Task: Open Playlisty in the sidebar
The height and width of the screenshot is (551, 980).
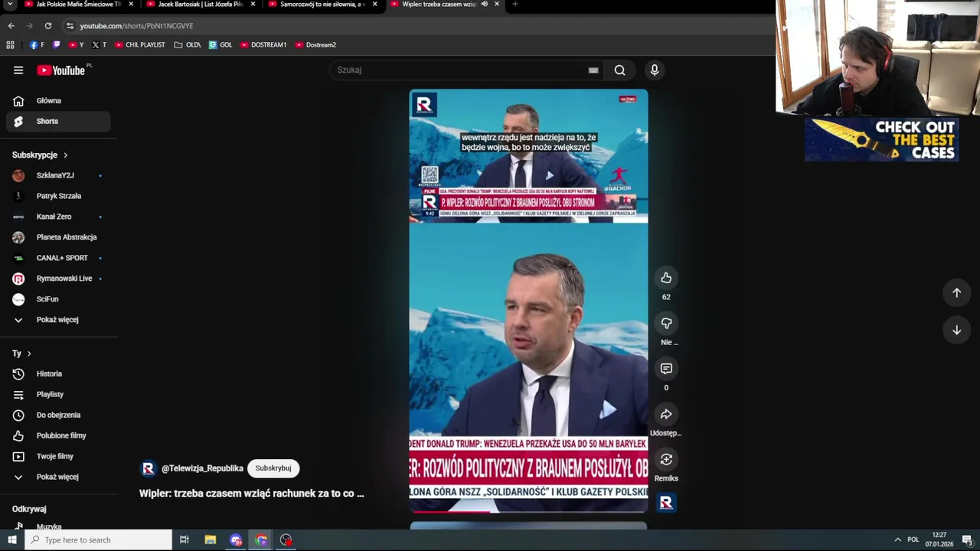Action: click(58, 395)
